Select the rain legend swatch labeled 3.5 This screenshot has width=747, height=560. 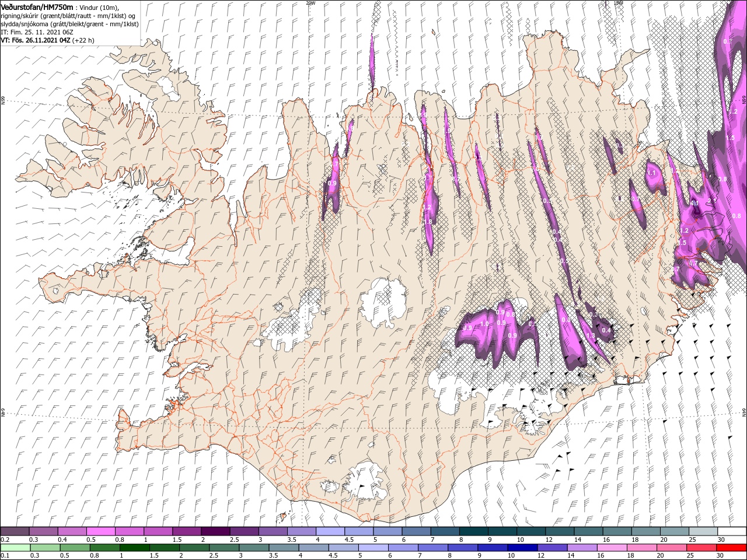(284, 548)
